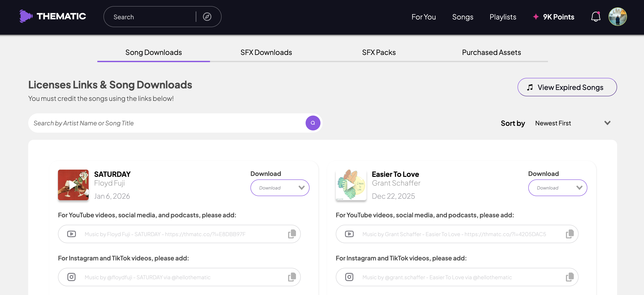Copy the SATURDAY YouTube credit link
Screen dimensions: 644x295
click(x=292, y=234)
